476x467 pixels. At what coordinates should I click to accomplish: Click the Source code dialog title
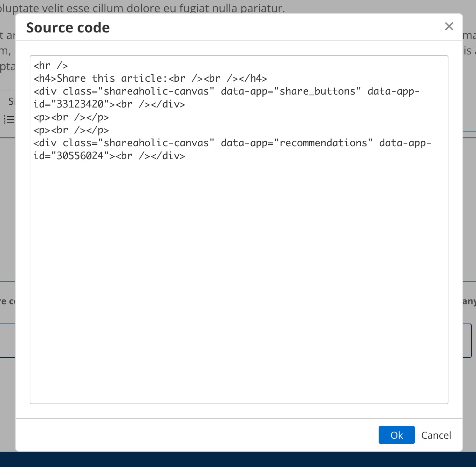(x=68, y=27)
